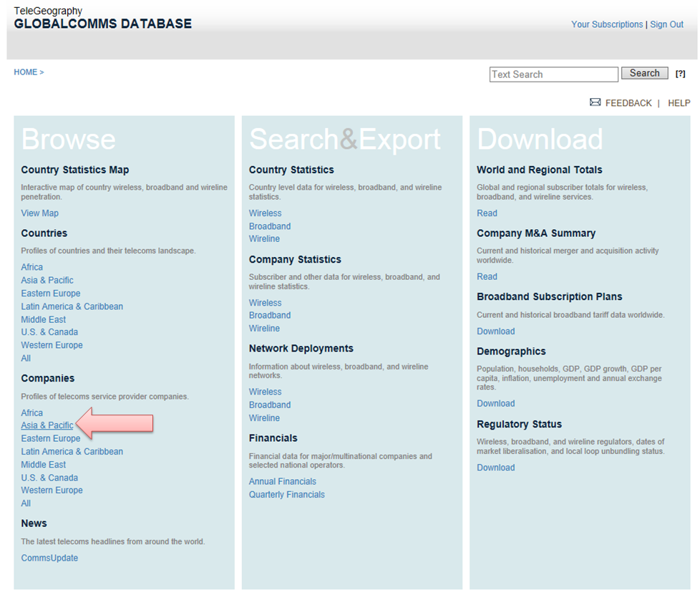Image resolution: width=700 pixels, height=600 pixels.
Task: Open the Quarterly Financials link
Action: click(x=286, y=495)
